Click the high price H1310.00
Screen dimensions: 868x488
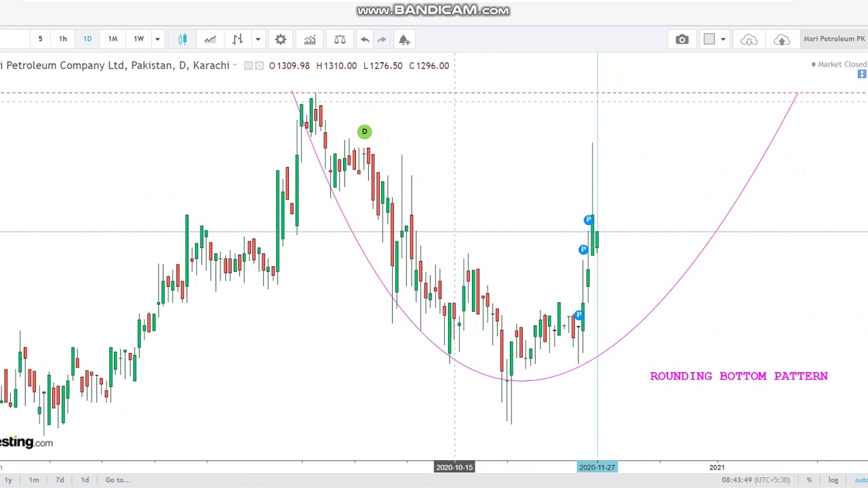click(x=336, y=66)
